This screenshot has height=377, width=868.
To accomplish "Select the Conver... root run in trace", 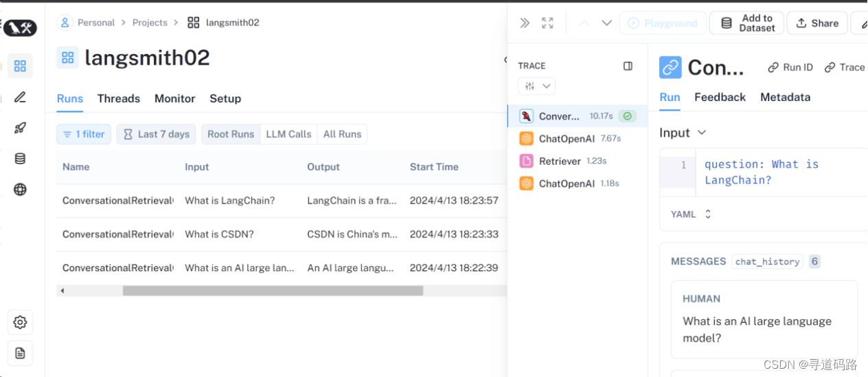I will click(578, 116).
